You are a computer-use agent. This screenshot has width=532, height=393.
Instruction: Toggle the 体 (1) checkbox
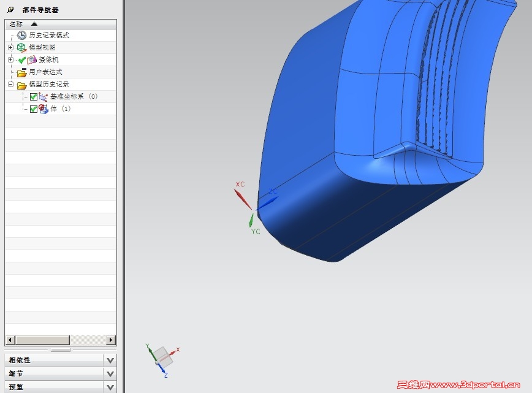click(x=34, y=109)
